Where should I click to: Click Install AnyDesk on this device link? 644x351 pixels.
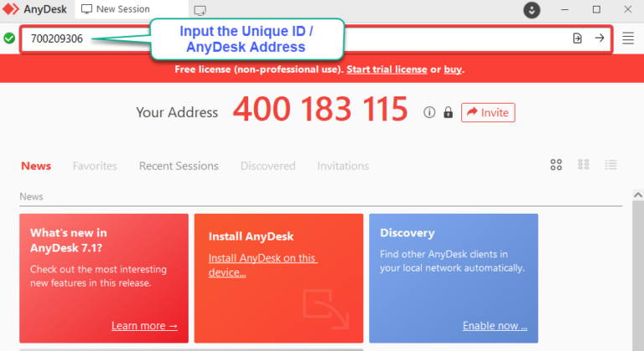coord(262,265)
